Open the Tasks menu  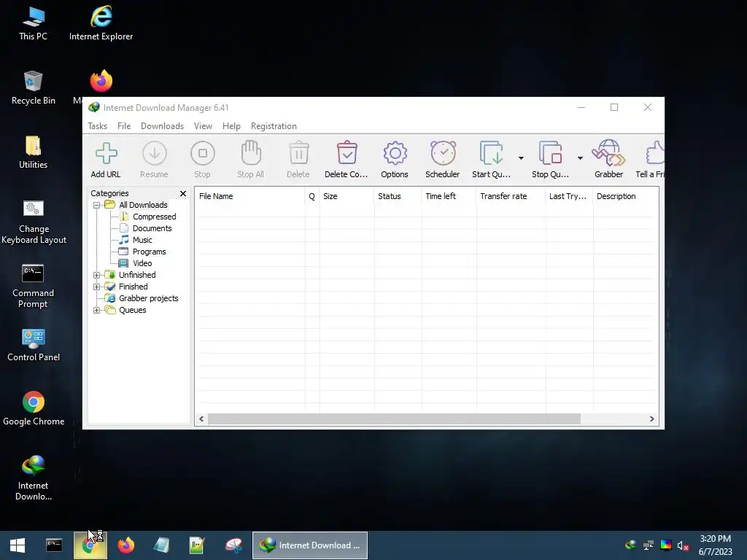tap(98, 126)
